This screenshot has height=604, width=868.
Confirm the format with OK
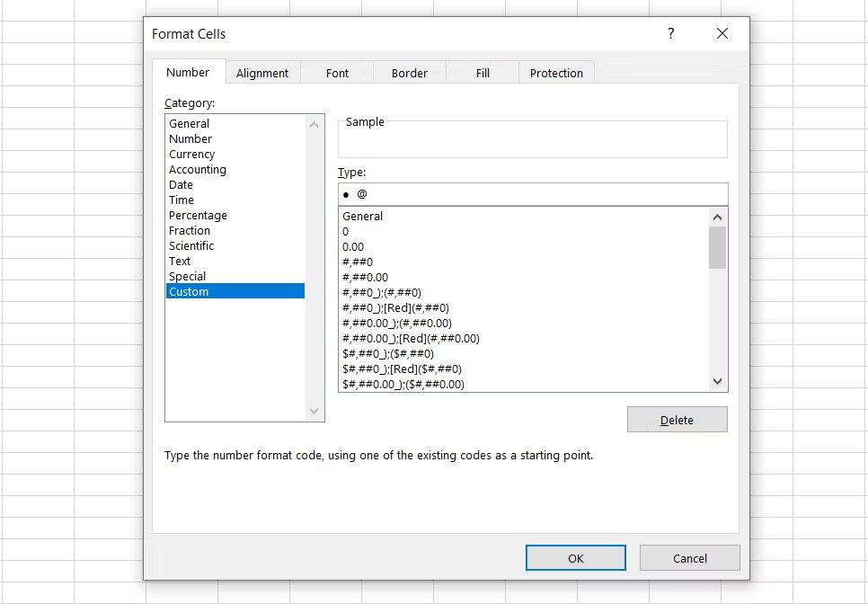point(575,557)
